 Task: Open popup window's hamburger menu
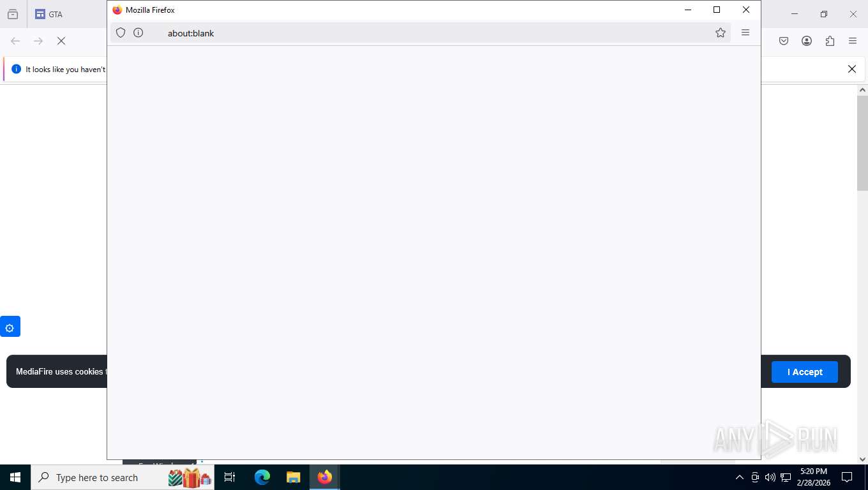click(x=745, y=33)
